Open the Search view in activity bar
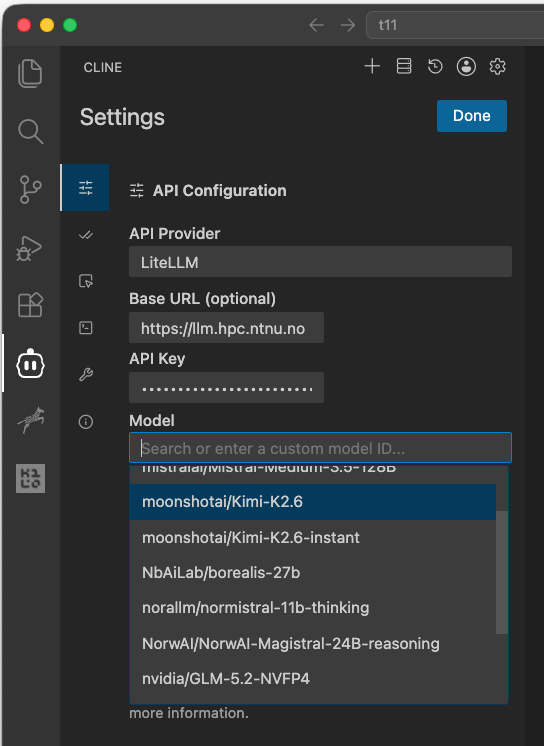This screenshot has height=746, width=544. click(x=30, y=131)
